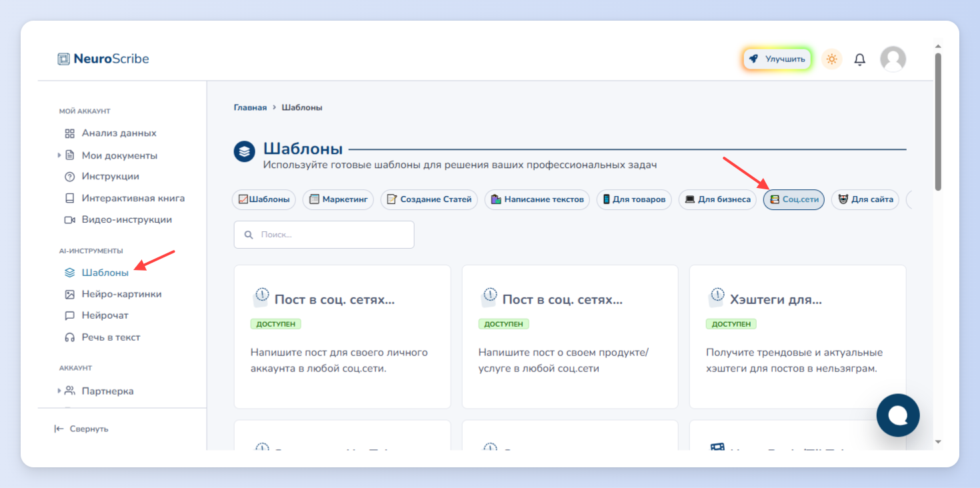Select the Соц.сети category tab
The height and width of the screenshot is (488, 980).
click(794, 199)
